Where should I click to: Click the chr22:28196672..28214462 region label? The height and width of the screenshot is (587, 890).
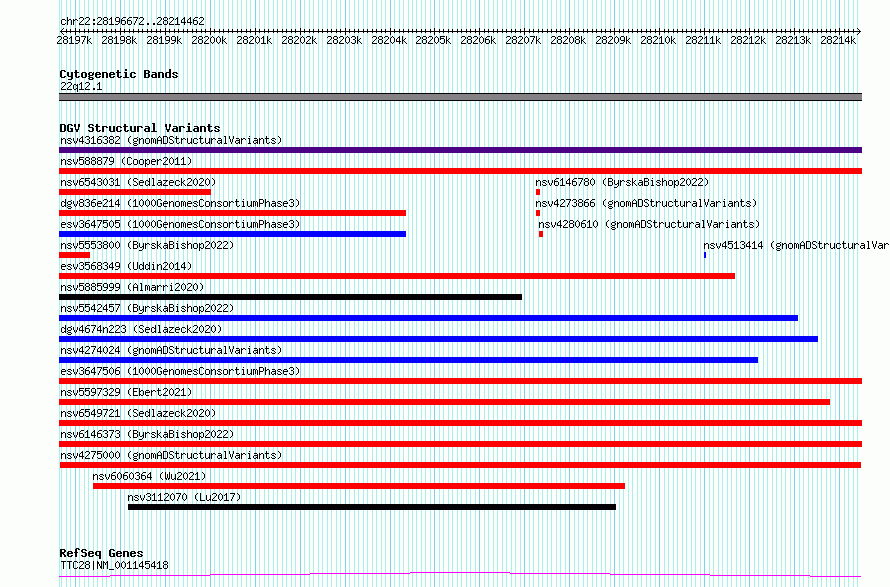point(132,21)
